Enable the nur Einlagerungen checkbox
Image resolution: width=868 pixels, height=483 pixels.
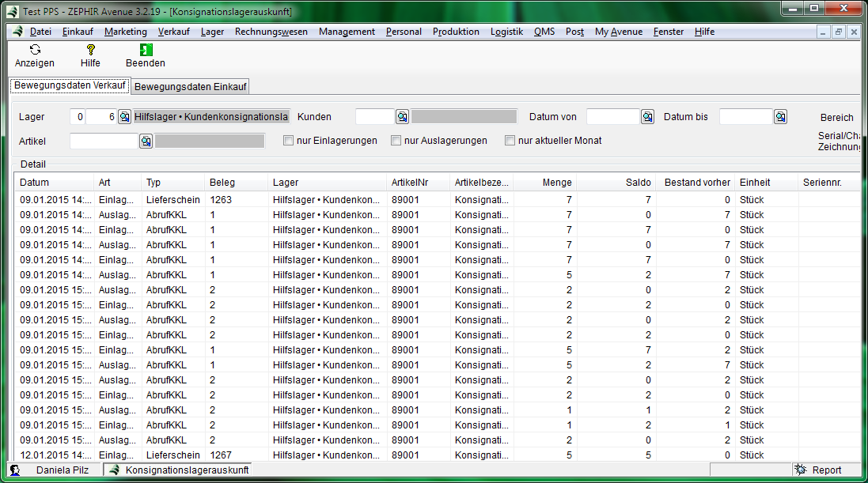coord(289,141)
